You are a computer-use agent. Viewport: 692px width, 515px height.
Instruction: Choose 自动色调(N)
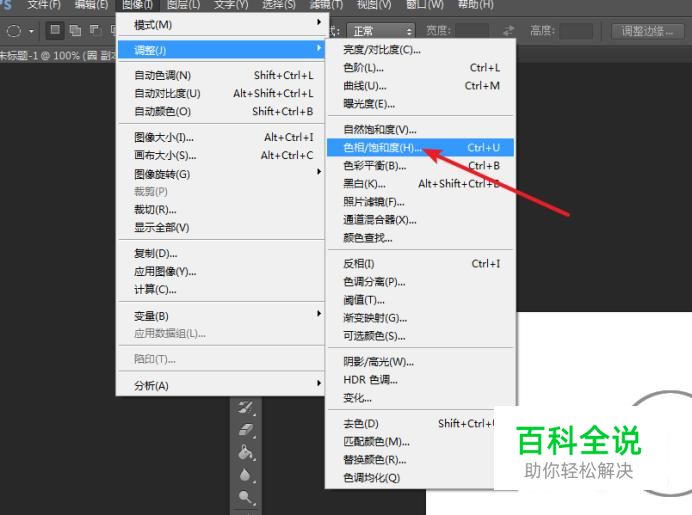tap(222, 75)
